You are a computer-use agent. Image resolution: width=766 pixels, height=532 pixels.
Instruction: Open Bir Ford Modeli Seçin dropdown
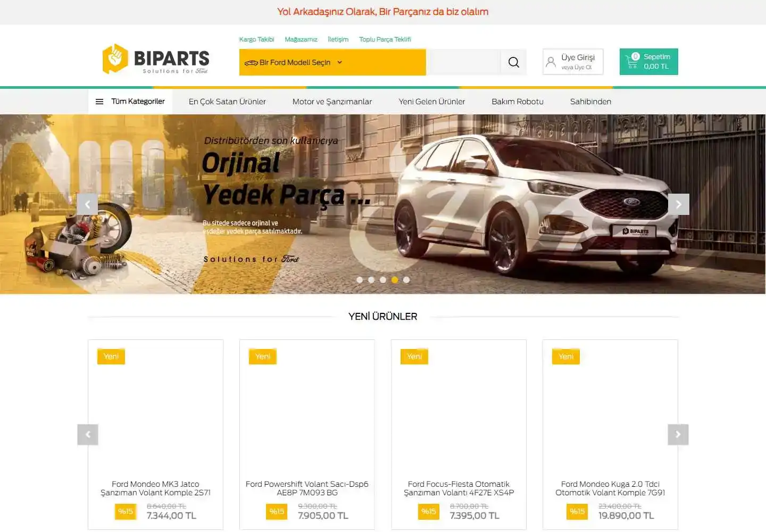click(x=332, y=62)
